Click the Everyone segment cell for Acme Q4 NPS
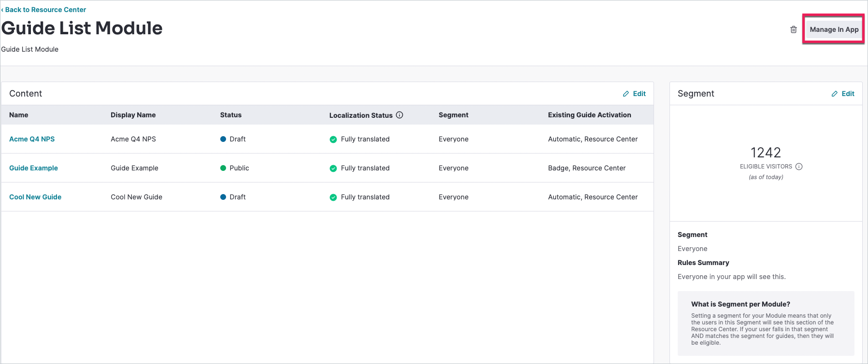The width and height of the screenshot is (868, 364). pos(454,139)
